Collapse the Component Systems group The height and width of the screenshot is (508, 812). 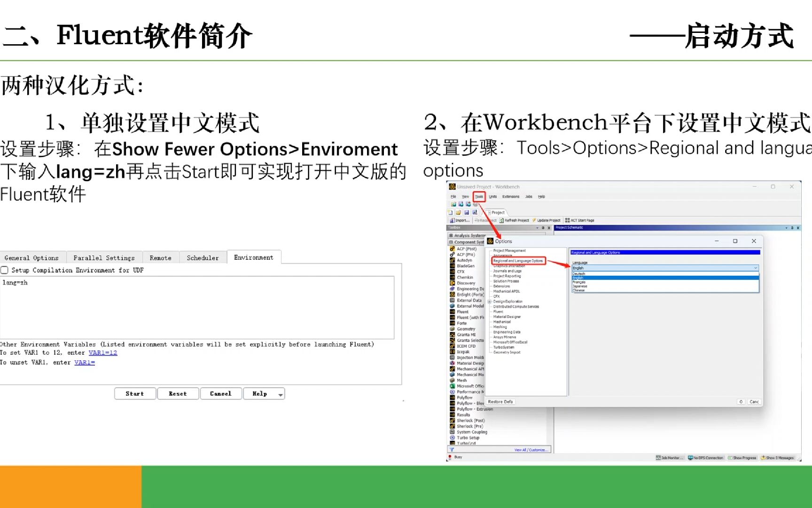pyautogui.click(x=451, y=242)
